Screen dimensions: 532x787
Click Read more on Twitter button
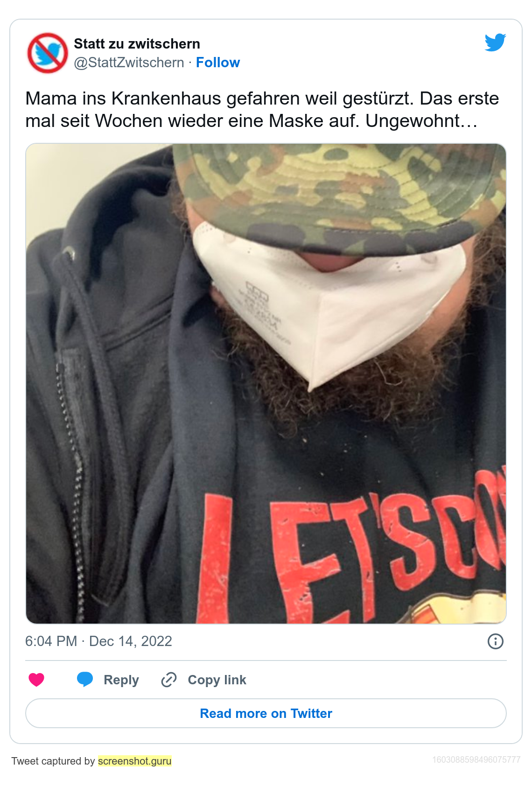click(x=266, y=713)
